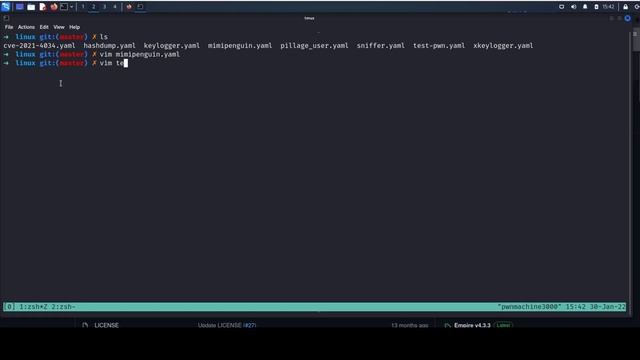Open the notifications bell icon
The height and width of the screenshot is (360, 640).
585,7
